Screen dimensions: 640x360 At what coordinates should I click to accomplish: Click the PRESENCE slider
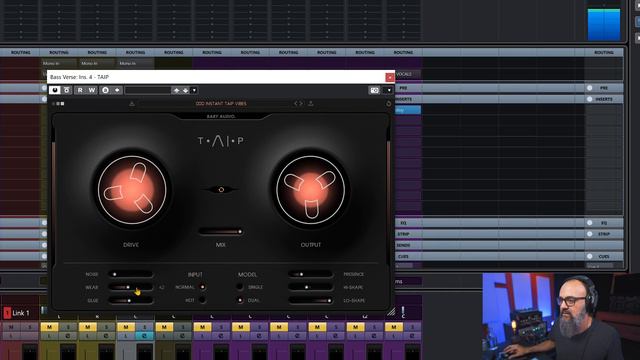click(x=310, y=274)
